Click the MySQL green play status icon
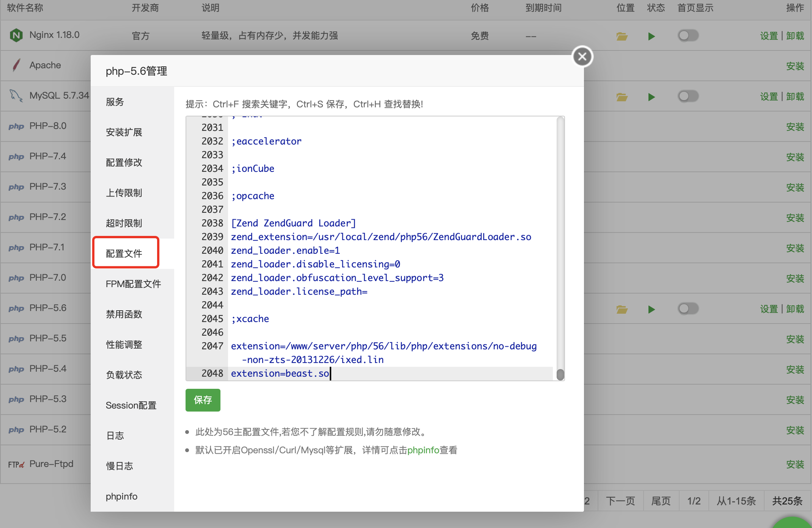 click(651, 97)
